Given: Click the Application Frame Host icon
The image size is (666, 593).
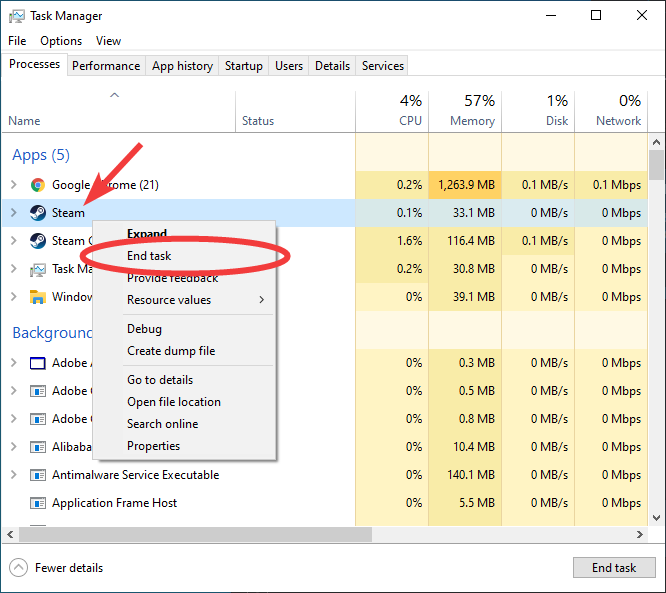Looking at the screenshot, I should 38,503.
